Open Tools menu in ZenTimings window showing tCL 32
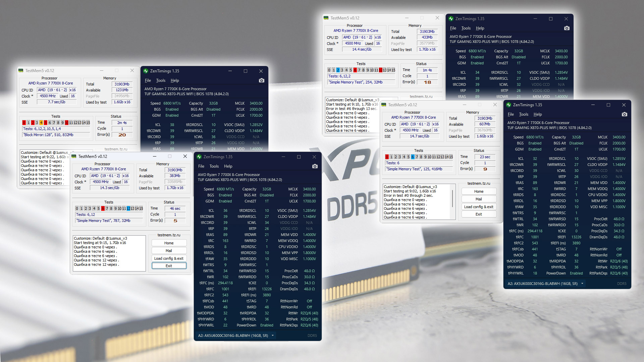The height and width of the screenshot is (362, 644). [524, 114]
